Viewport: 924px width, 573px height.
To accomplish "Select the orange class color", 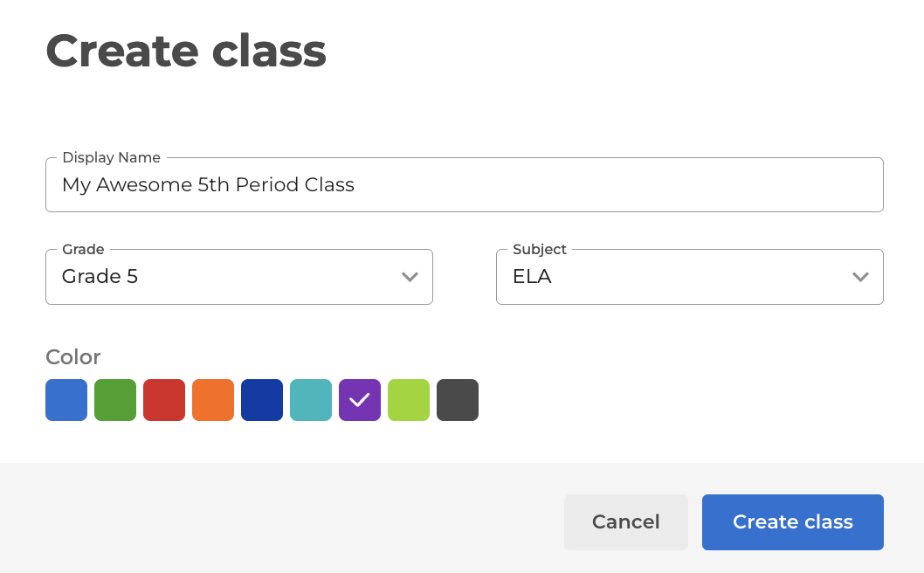I will pyautogui.click(x=213, y=400).
